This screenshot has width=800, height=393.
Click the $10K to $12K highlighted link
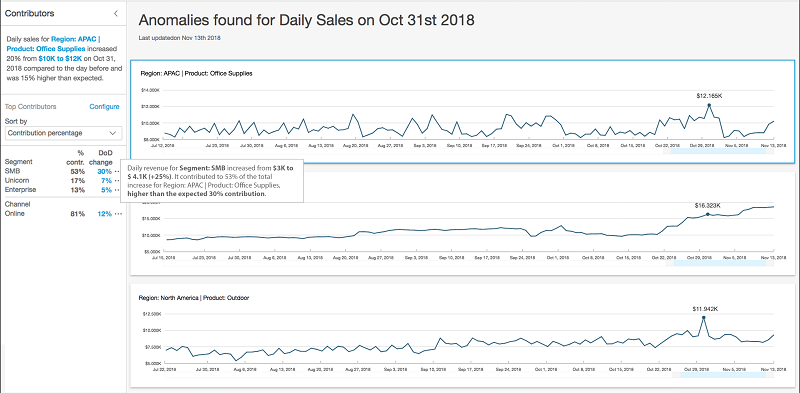[60, 59]
